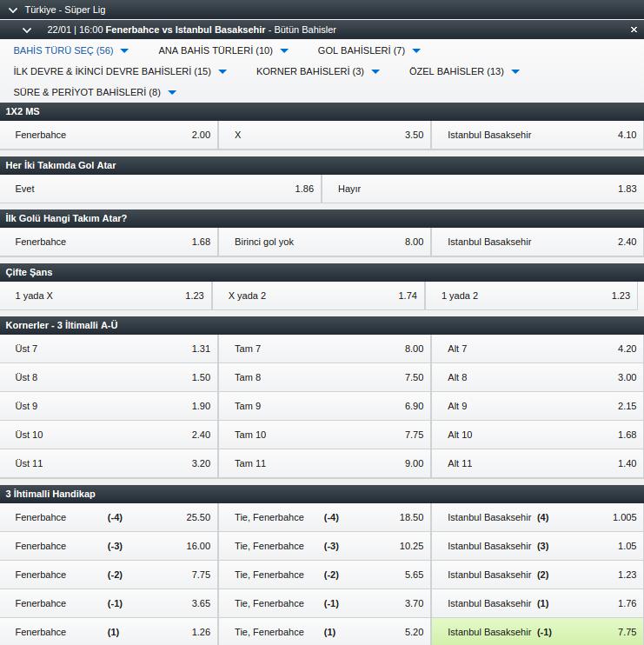The width and height of the screenshot is (644, 645).
Task: Bet corners Tam 11 at 9.00
Action: (x=324, y=463)
